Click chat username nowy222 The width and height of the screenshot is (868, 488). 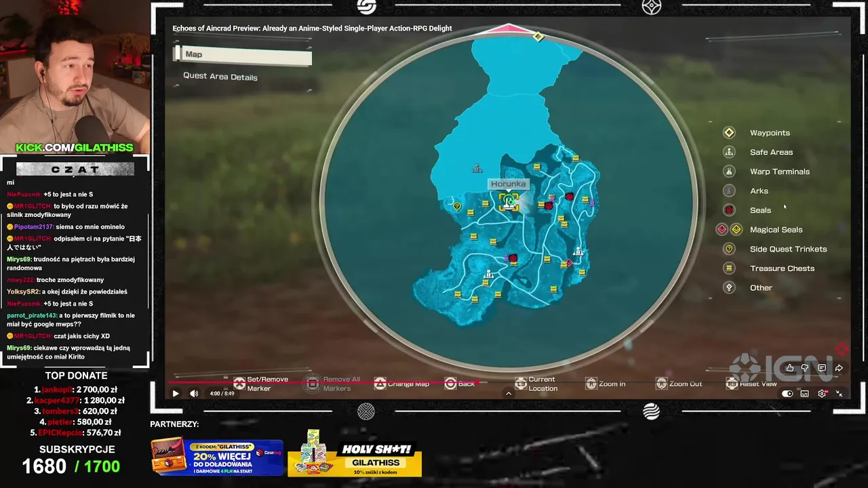click(21, 280)
